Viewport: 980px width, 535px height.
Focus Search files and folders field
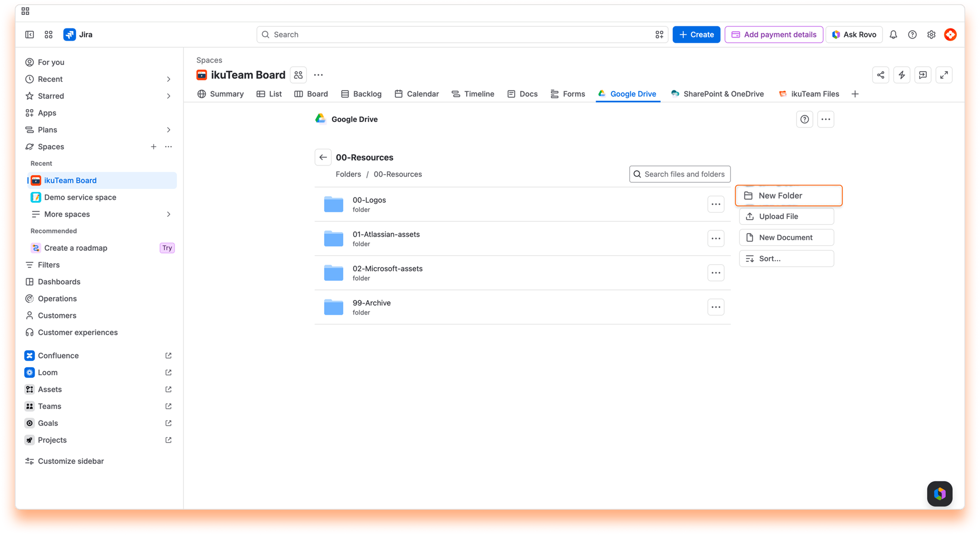(x=680, y=174)
